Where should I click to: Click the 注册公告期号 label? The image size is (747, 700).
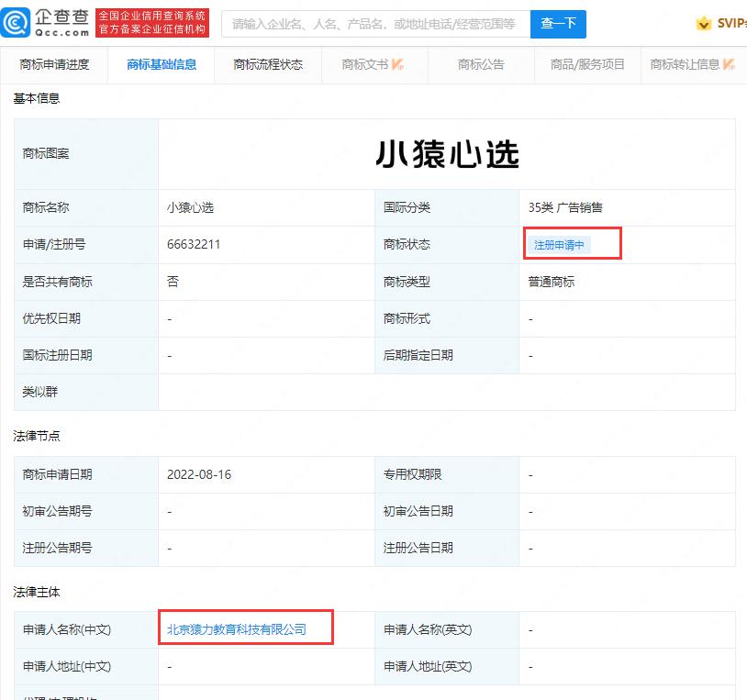[x=57, y=548]
